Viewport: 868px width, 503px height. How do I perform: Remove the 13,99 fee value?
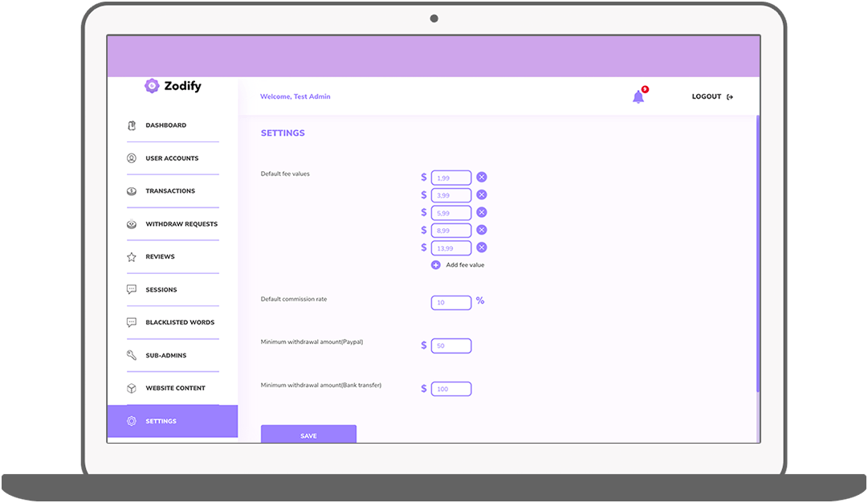(482, 247)
